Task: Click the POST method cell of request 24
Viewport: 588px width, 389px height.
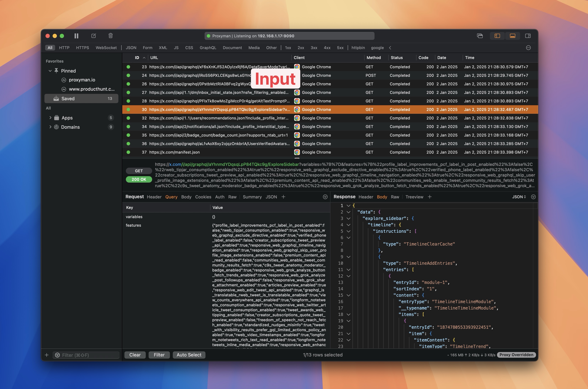Action: click(x=371, y=75)
